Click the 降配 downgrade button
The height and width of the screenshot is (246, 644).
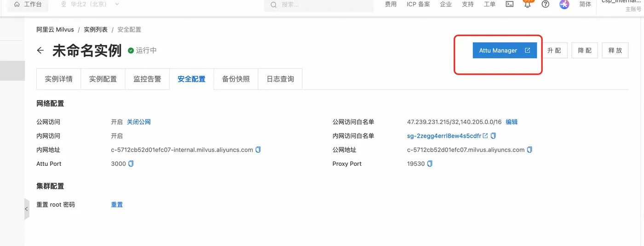click(585, 50)
